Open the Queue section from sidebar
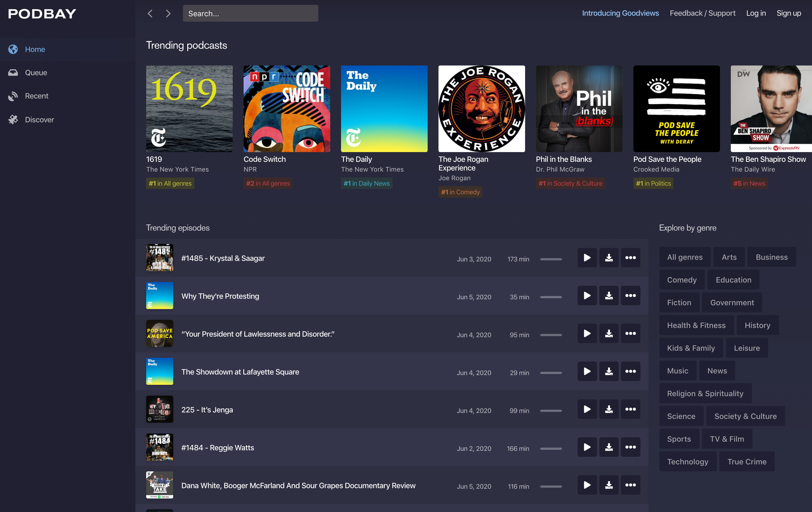The width and height of the screenshot is (812, 512). [x=36, y=73]
